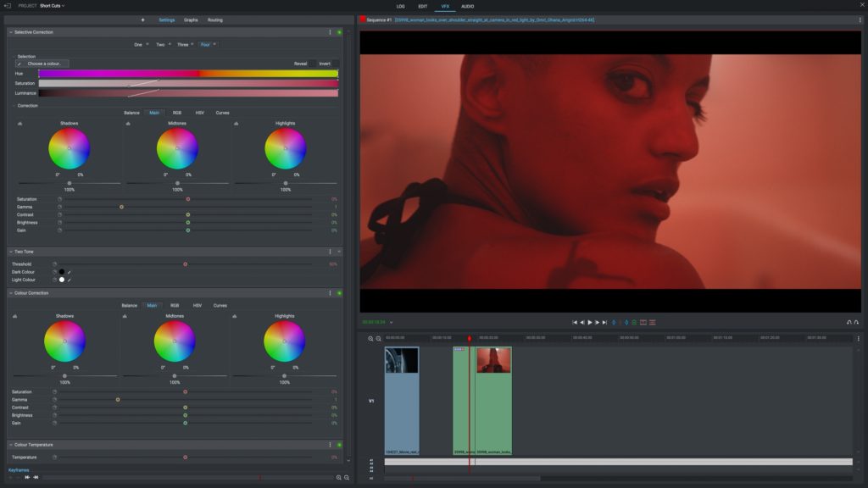Screen dimensions: 868x488
Task: Switch to the Graphs tab
Action: pyautogui.click(x=191, y=19)
